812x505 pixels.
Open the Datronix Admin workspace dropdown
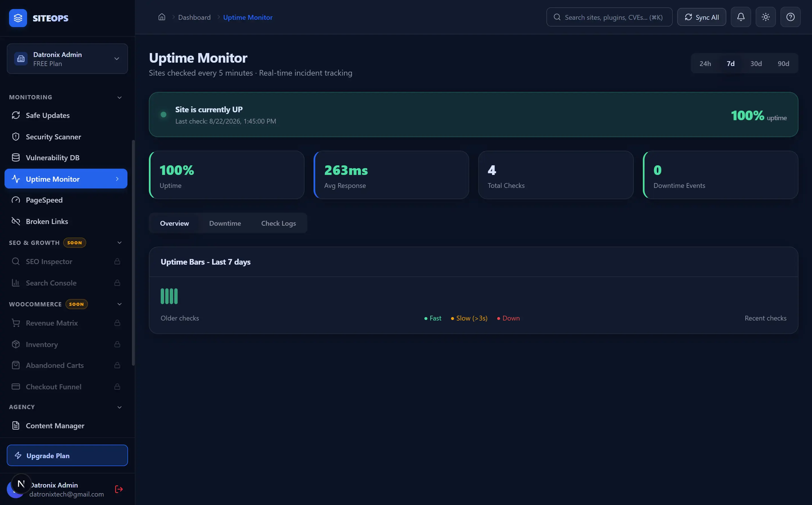click(x=67, y=59)
